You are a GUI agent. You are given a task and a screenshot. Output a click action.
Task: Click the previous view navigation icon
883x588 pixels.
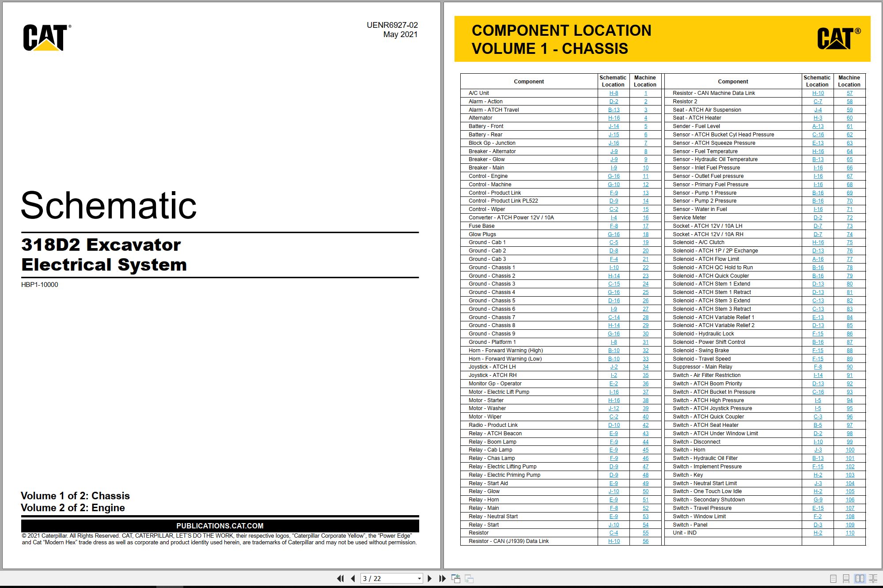pos(456,578)
